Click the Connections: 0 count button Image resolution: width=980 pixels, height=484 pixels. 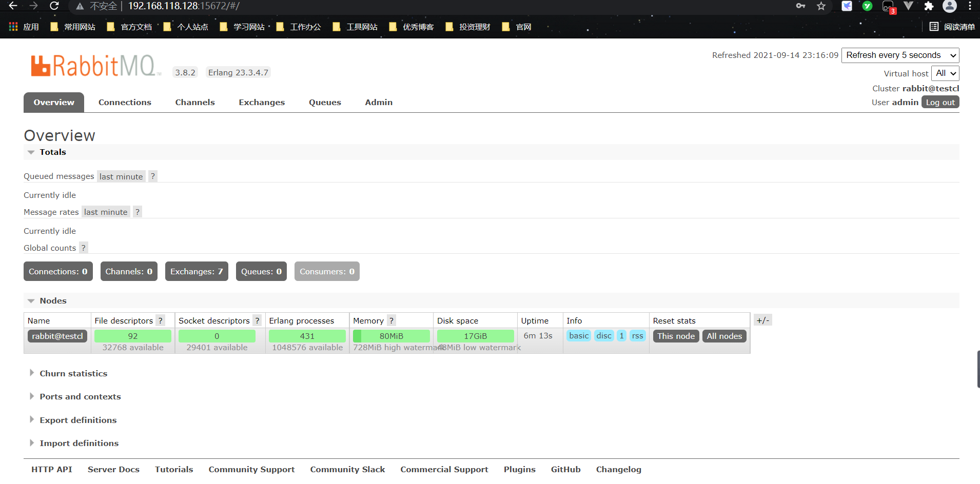pos(58,272)
